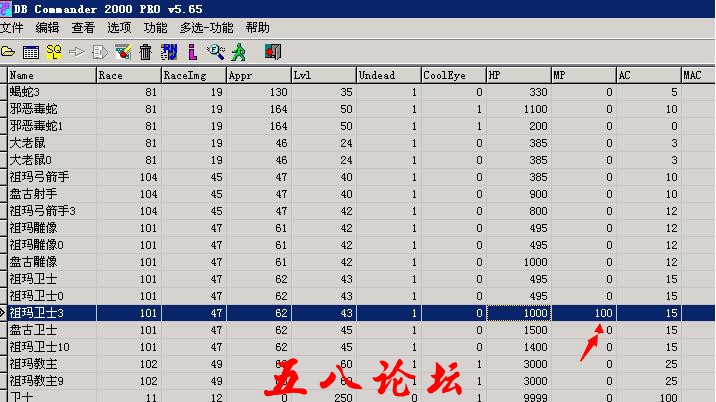Open the 文件 menu

11,28
